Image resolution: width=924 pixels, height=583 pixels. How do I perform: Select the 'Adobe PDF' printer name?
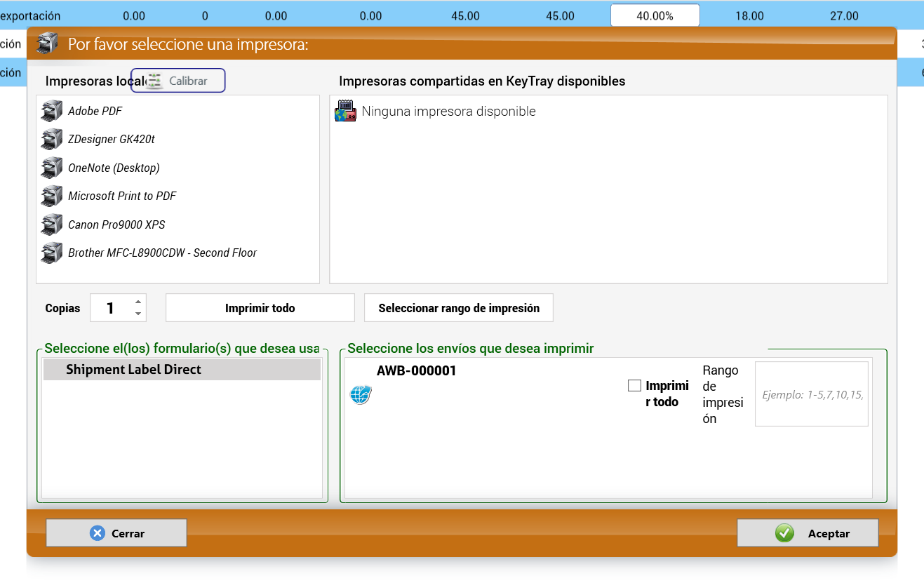[95, 111]
